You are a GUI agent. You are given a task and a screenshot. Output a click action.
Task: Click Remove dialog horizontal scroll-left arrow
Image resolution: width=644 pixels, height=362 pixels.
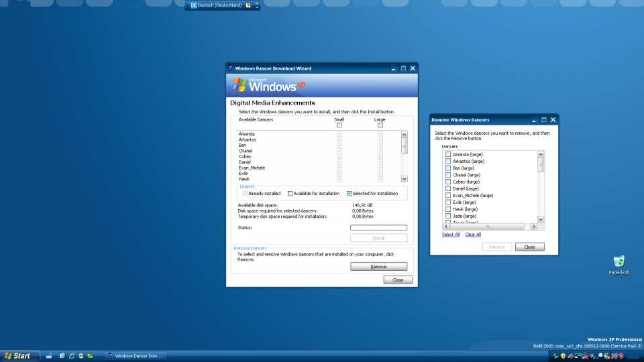[x=446, y=226]
